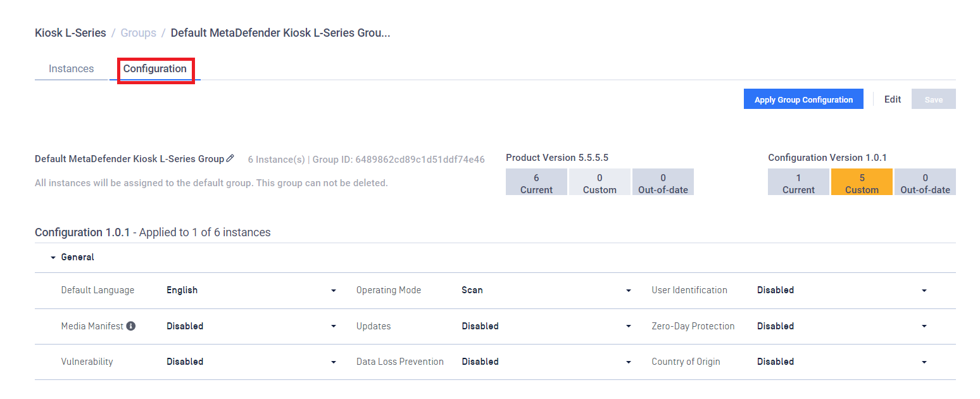Open the Vulnerability dropdown
Screen dimensions: 980x399
tap(251, 362)
